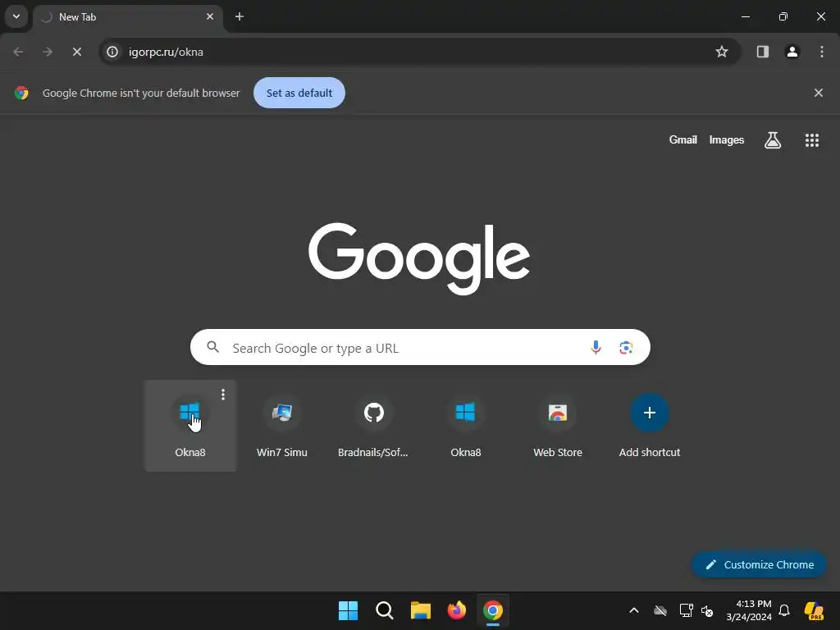Launch Firefox from taskbar
This screenshot has height=630, width=840.
point(457,610)
